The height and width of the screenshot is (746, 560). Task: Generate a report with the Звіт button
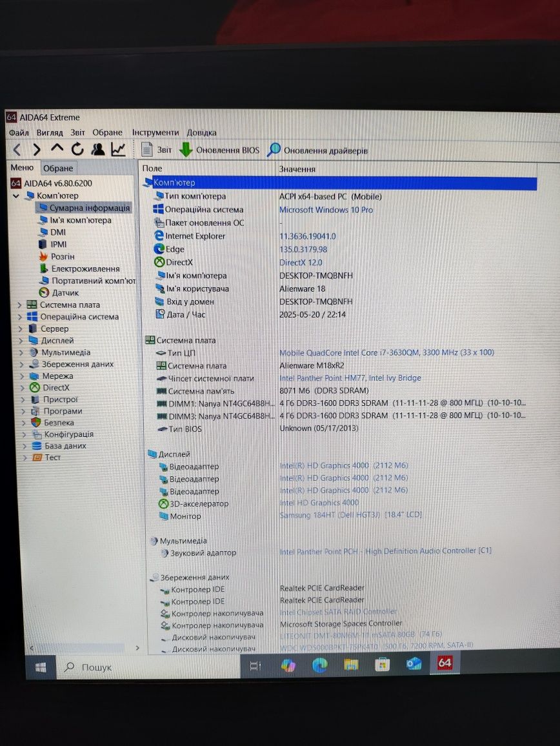[x=157, y=150]
